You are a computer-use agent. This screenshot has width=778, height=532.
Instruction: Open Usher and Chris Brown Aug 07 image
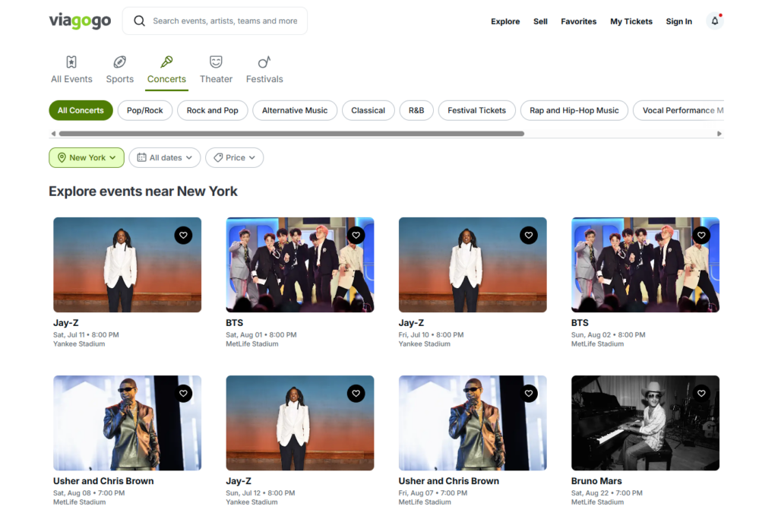(473, 423)
